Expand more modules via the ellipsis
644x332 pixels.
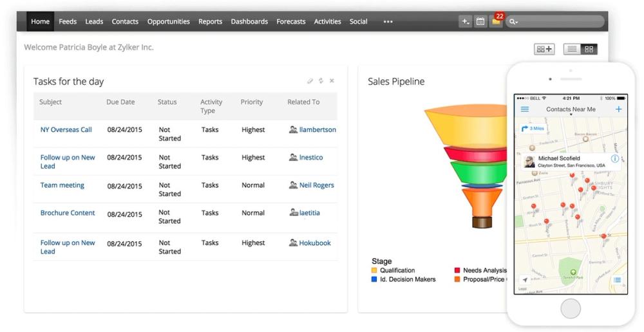[x=388, y=22]
